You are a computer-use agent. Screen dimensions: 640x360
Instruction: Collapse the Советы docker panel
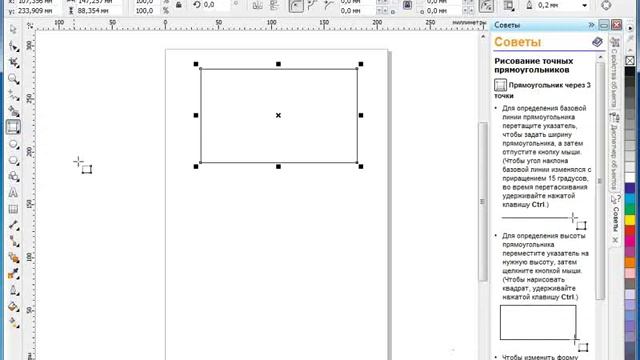604,25
